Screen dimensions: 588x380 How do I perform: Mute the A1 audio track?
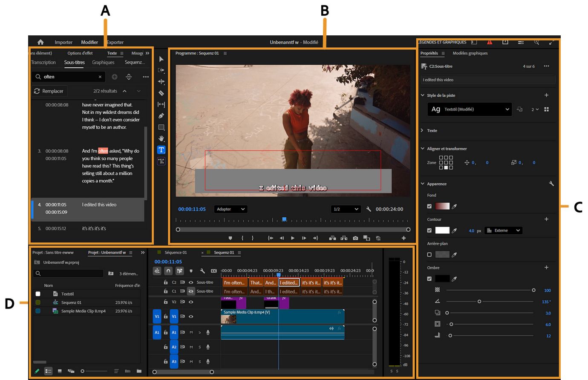pyautogui.click(x=191, y=333)
